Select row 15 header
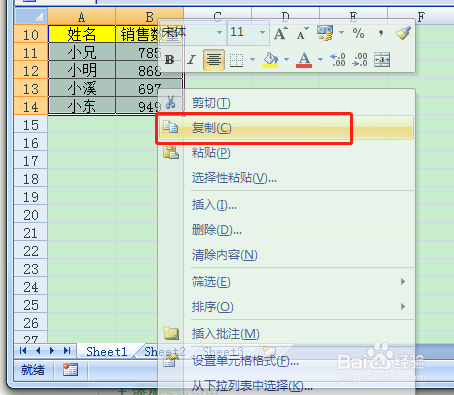The image size is (454, 395). coord(31,125)
